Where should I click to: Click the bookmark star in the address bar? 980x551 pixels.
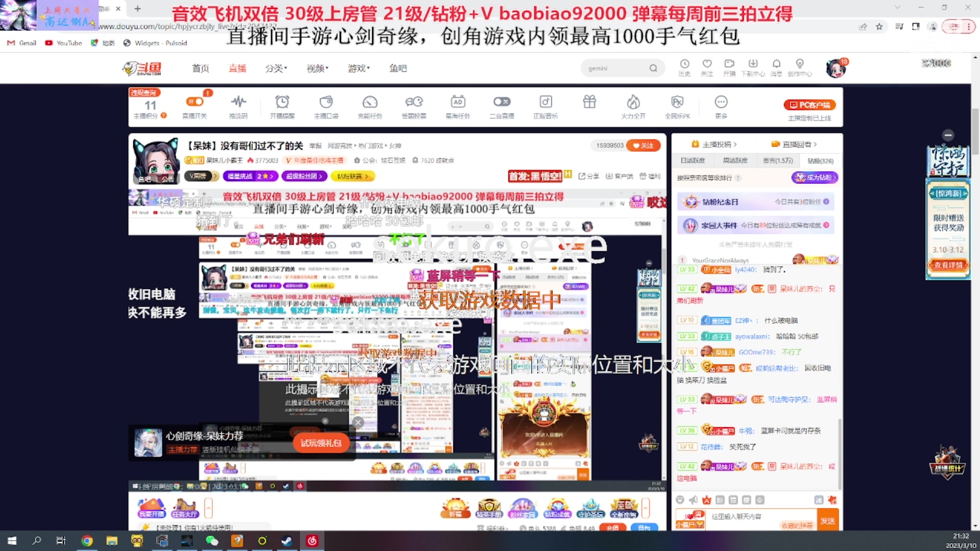coord(879,27)
